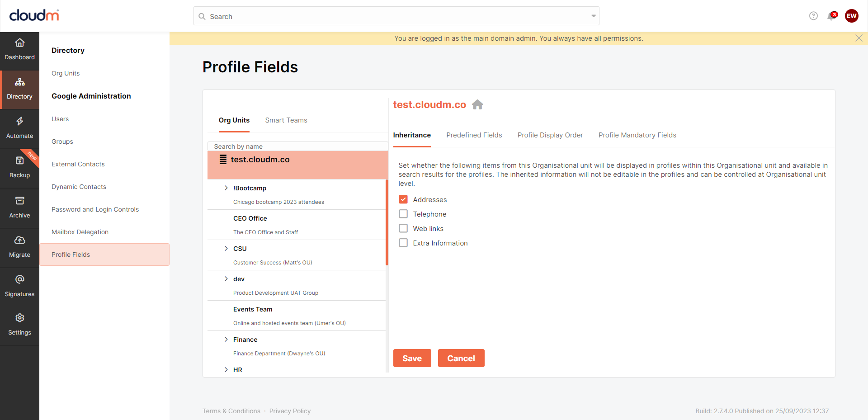
Task: Switch to Profile Display Order tab
Action: point(550,135)
